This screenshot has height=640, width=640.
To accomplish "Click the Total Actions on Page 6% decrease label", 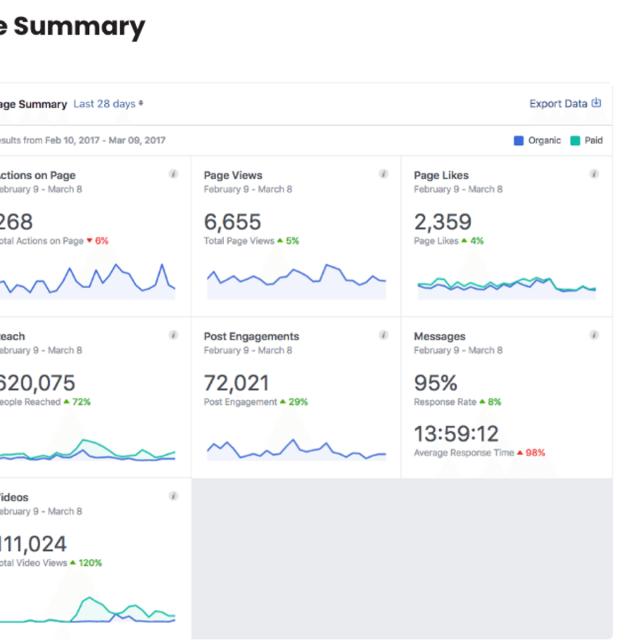I will 54,241.
